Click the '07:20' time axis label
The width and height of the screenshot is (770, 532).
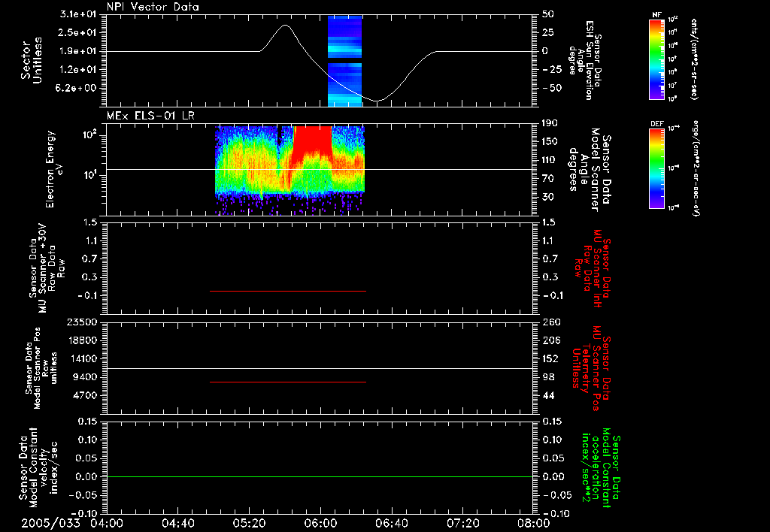coord(462,523)
